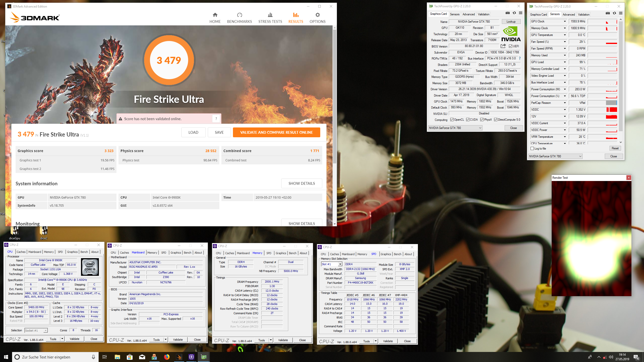Click the Lookup button in GPU-Z
Viewport: 644px width, 362px height.
[511, 22]
